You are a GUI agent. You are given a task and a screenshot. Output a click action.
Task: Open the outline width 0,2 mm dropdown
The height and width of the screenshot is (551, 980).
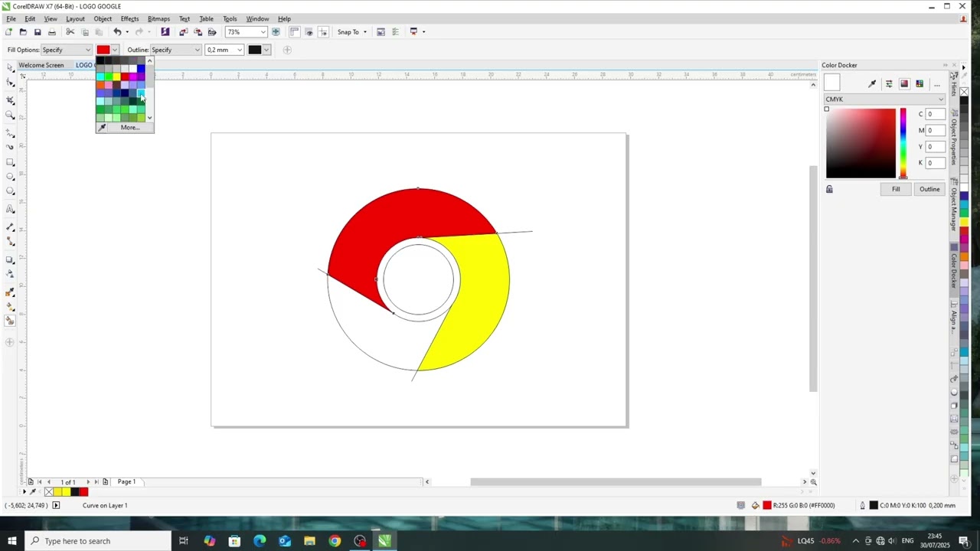pyautogui.click(x=240, y=50)
